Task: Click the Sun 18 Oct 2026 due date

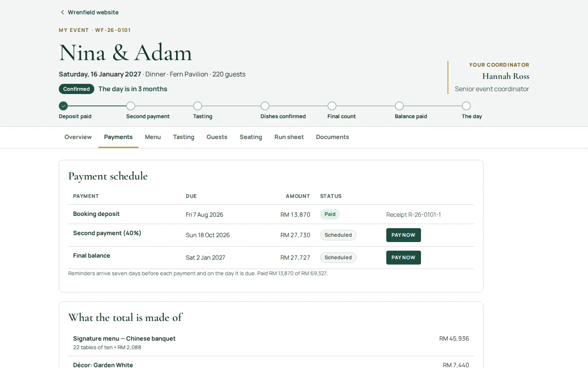Action: pos(208,235)
